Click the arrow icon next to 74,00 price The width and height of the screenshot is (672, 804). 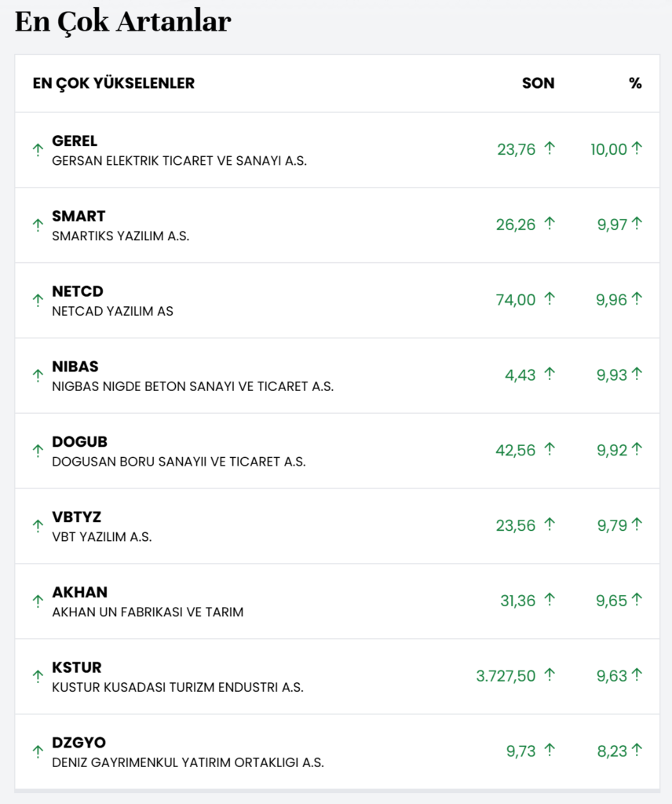coord(550,298)
